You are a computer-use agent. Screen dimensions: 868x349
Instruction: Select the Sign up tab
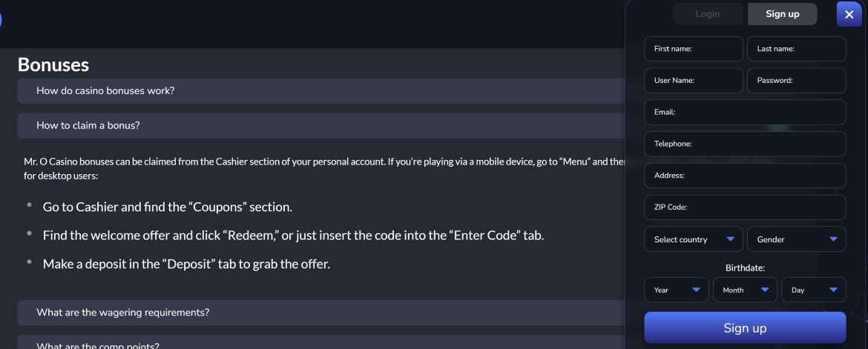pyautogui.click(x=782, y=14)
